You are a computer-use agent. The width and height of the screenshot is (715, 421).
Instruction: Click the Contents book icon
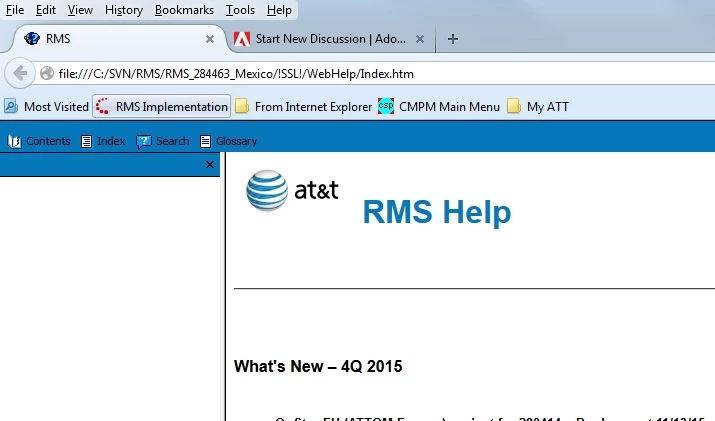click(x=15, y=142)
